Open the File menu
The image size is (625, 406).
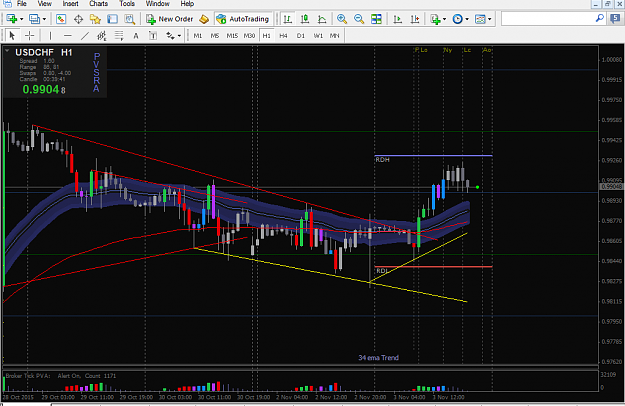[x=22, y=4]
